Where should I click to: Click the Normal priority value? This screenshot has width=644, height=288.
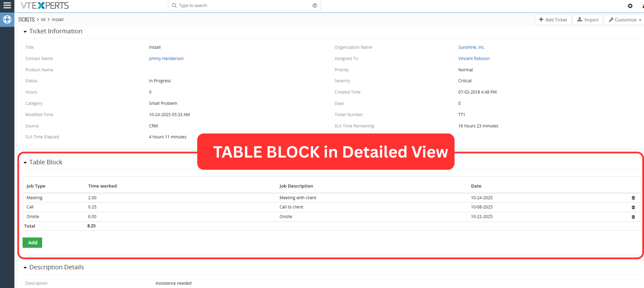click(x=466, y=70)
